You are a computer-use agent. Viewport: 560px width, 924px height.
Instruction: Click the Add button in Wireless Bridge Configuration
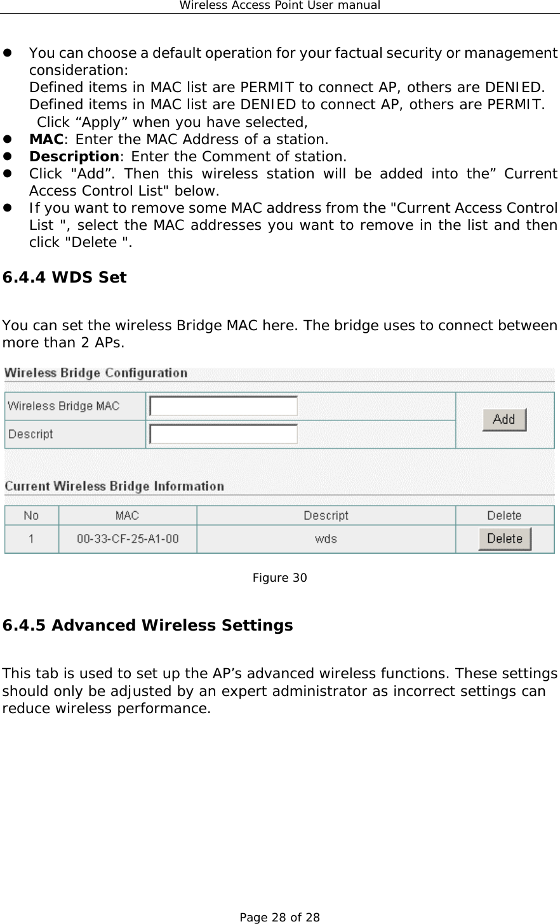(503, 419)
